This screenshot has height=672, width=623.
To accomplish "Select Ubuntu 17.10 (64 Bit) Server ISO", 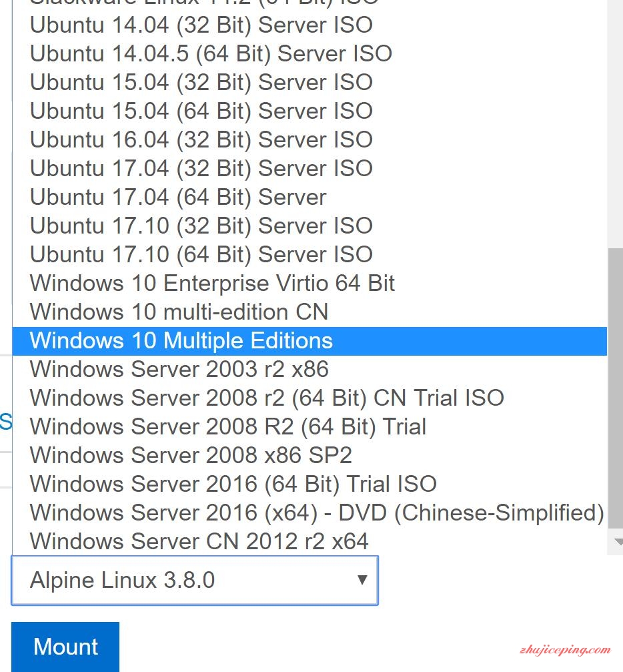I will 309,254.
